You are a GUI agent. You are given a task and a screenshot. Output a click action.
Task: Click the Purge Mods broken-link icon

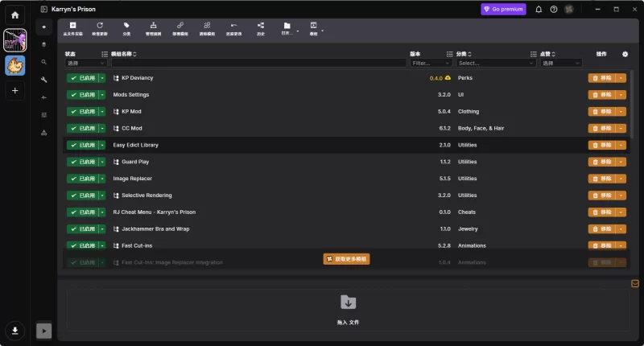(207, 26)
